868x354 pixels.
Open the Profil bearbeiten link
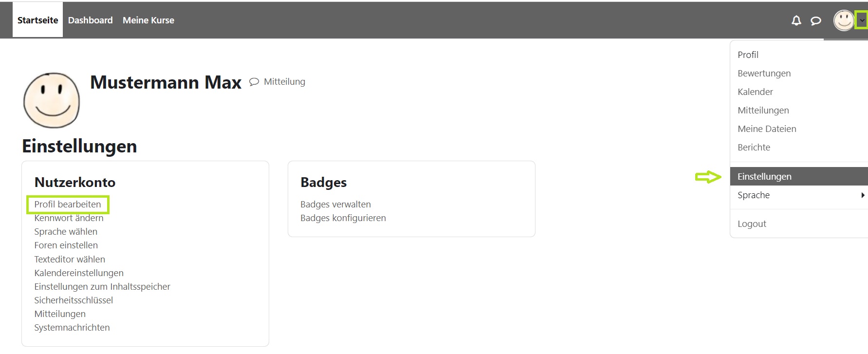(x=68, y=205)
